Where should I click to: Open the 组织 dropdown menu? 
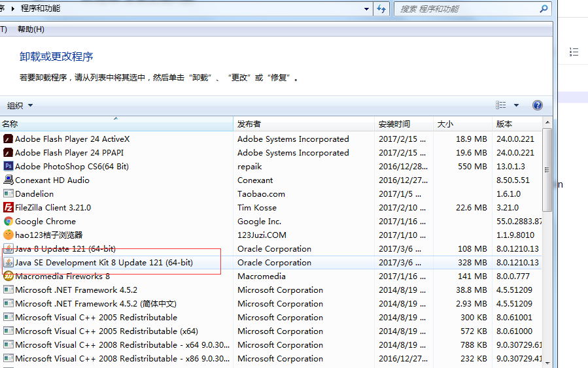[x=20, y=106]
